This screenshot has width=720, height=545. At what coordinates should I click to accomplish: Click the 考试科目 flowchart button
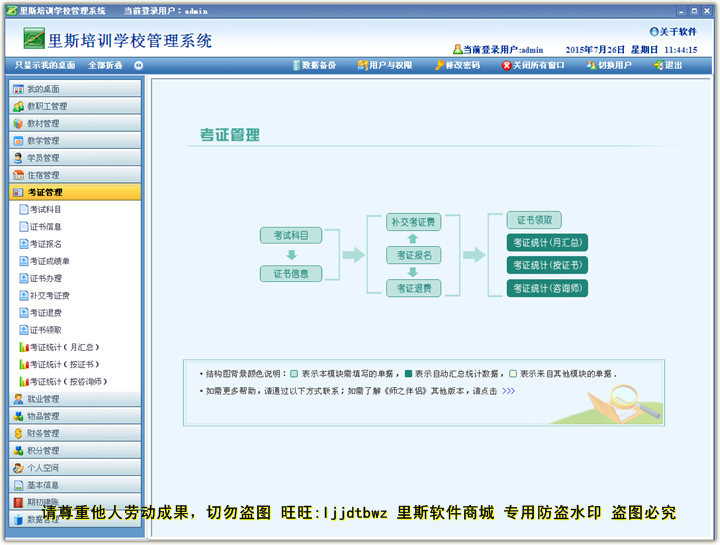(x=291, y=236)
